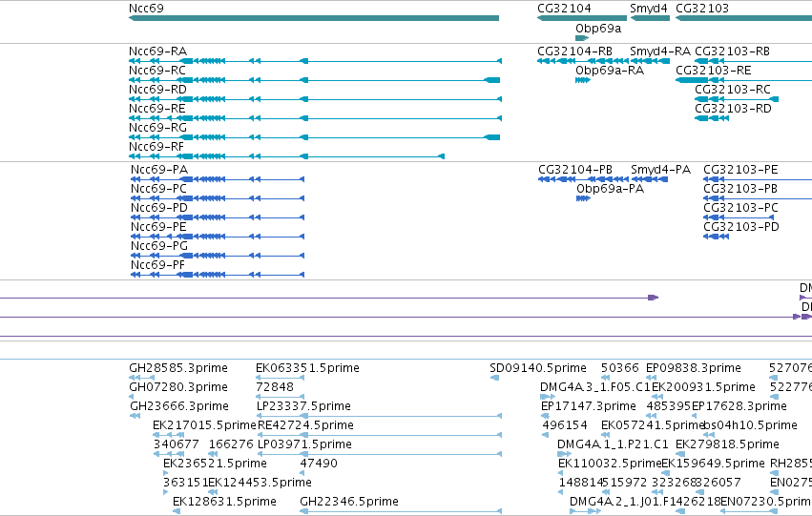Select the Ncc69-RE transcript label
This screenshot has width=812, height=516.
coord(157,109)
